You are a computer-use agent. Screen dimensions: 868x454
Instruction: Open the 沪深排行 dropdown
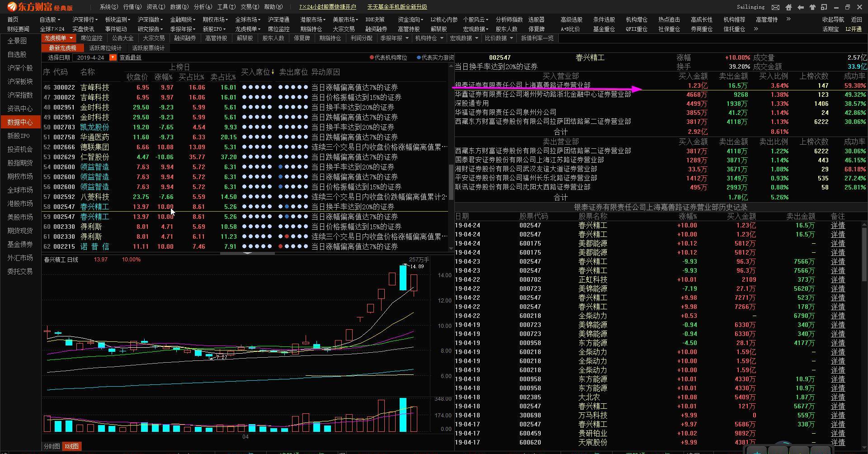84,19
